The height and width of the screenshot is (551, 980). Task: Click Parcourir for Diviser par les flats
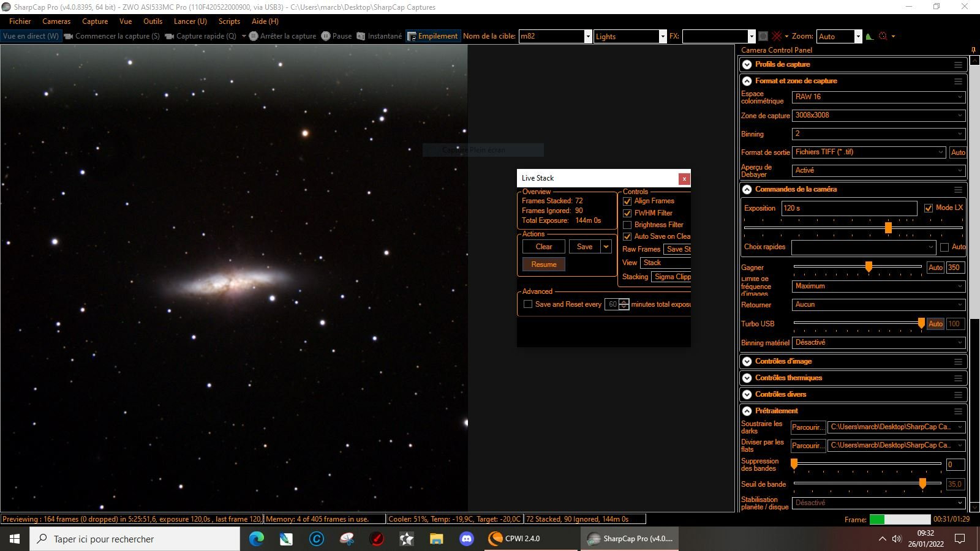(x=808, y=446)
